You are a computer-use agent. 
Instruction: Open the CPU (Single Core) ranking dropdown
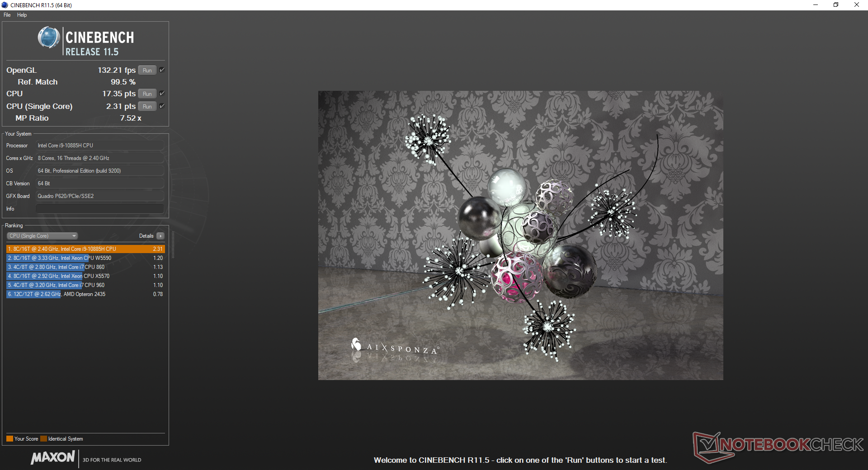(42, 236)
